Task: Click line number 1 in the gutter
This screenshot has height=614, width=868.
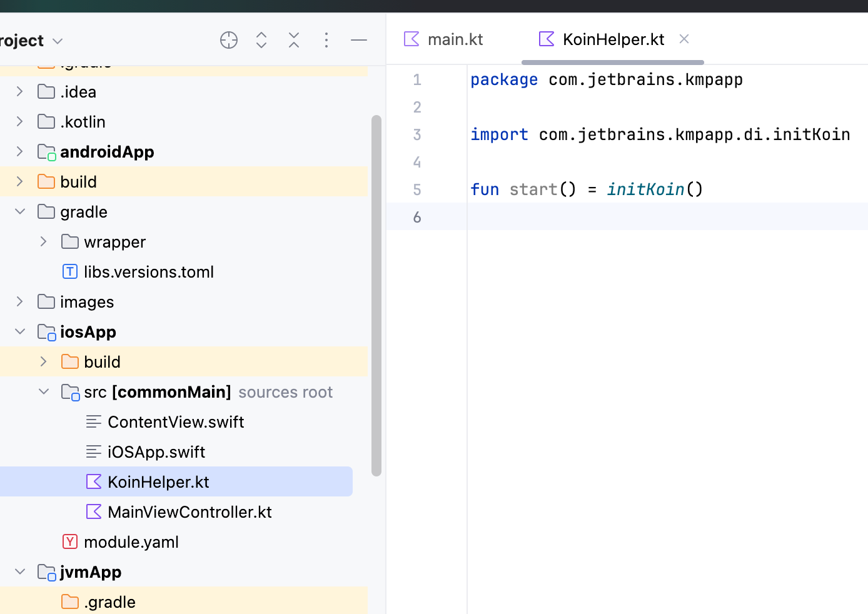Action: click(x=417, y=79)
